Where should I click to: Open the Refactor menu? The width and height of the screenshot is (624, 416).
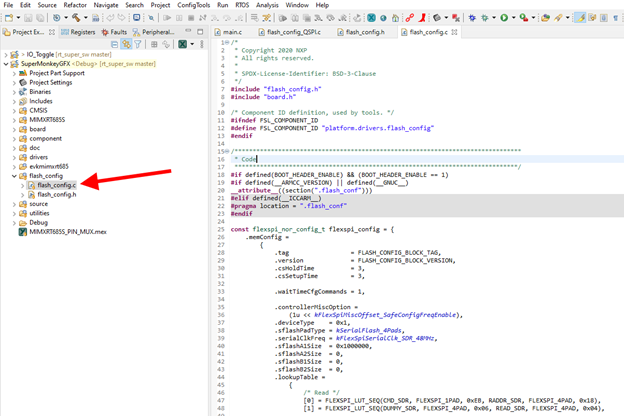(x=75, y=5)
